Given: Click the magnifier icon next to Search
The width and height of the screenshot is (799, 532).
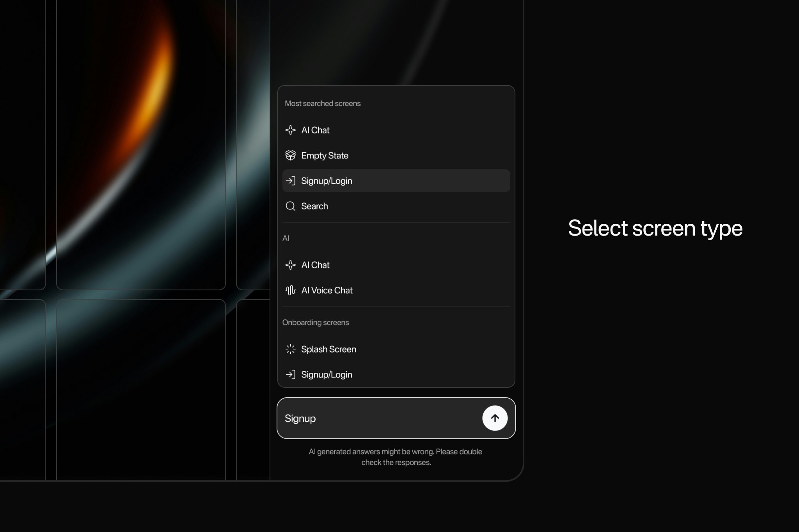Looking at the screenshot, I should (290, 206).
